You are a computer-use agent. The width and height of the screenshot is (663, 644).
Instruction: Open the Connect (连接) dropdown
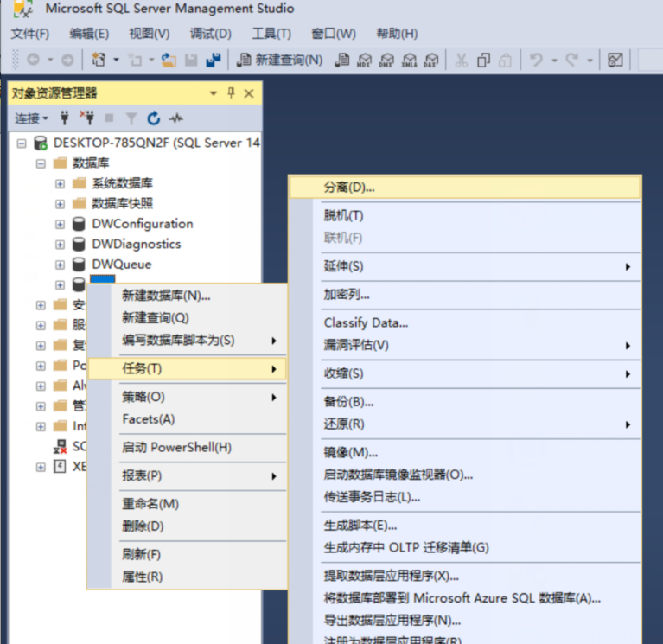point(32,118)
